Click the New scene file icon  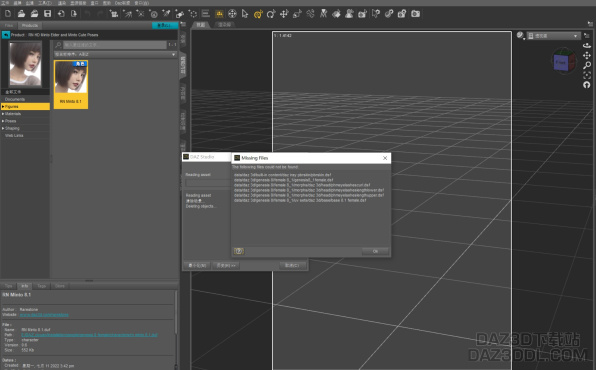[8, 14]
